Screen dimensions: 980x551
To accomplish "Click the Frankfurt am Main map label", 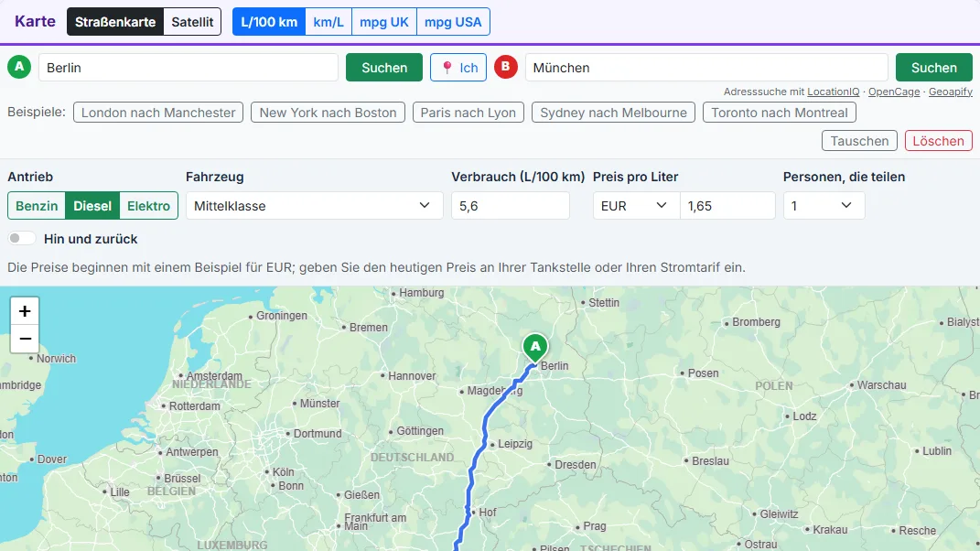I will coord(375,522).
